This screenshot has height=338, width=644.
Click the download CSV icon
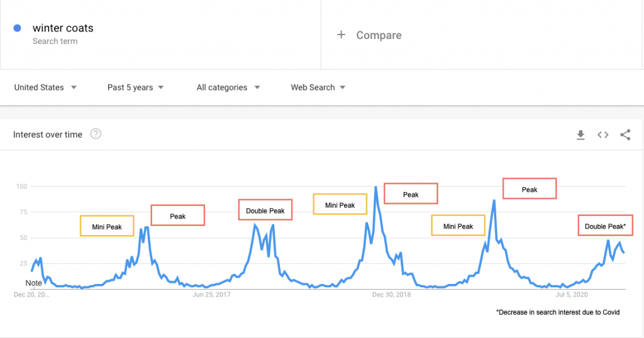click(x=581, y=134)
